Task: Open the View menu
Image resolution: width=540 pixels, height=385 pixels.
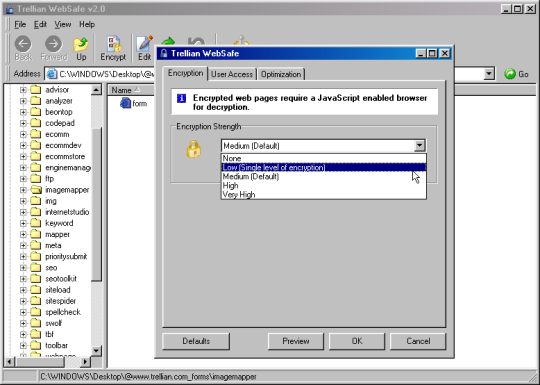Action: 63,24
